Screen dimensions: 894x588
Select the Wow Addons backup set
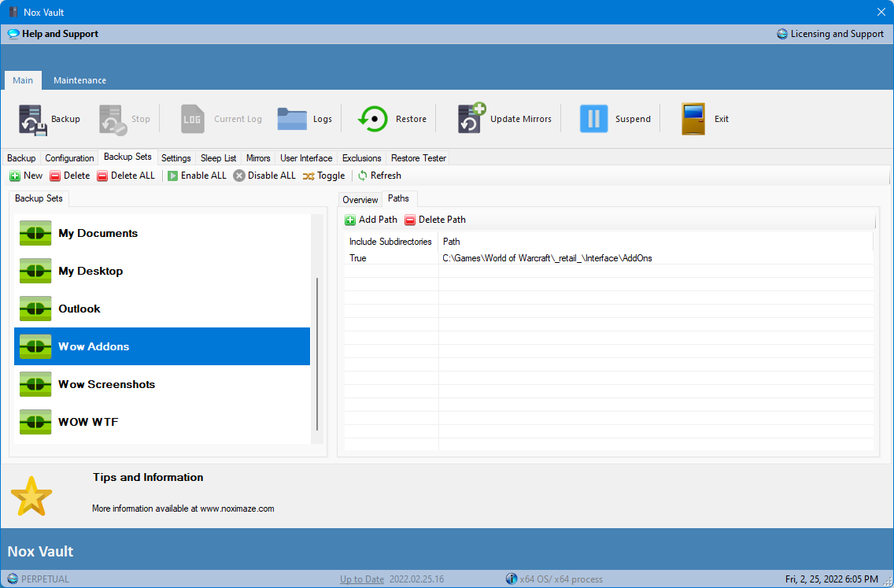tap(162, 346)
